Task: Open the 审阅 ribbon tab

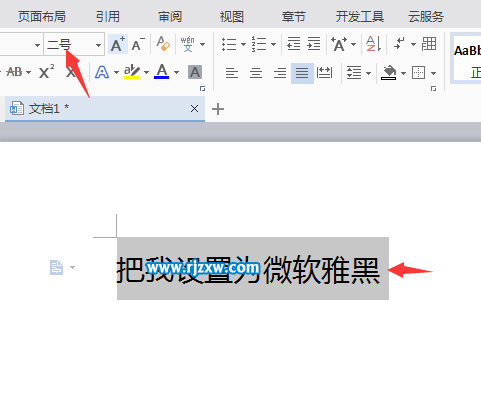Action: [170, 16]
